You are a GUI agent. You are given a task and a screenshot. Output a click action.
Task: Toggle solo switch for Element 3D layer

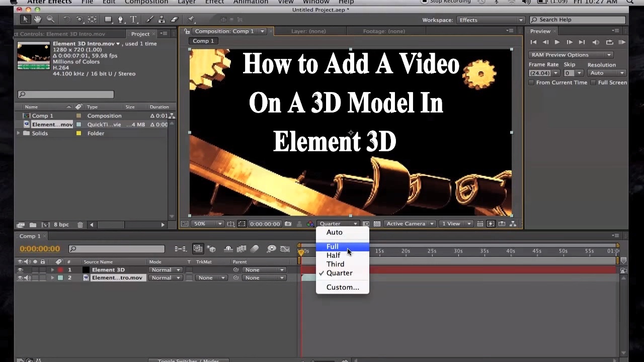coord(35,270)
